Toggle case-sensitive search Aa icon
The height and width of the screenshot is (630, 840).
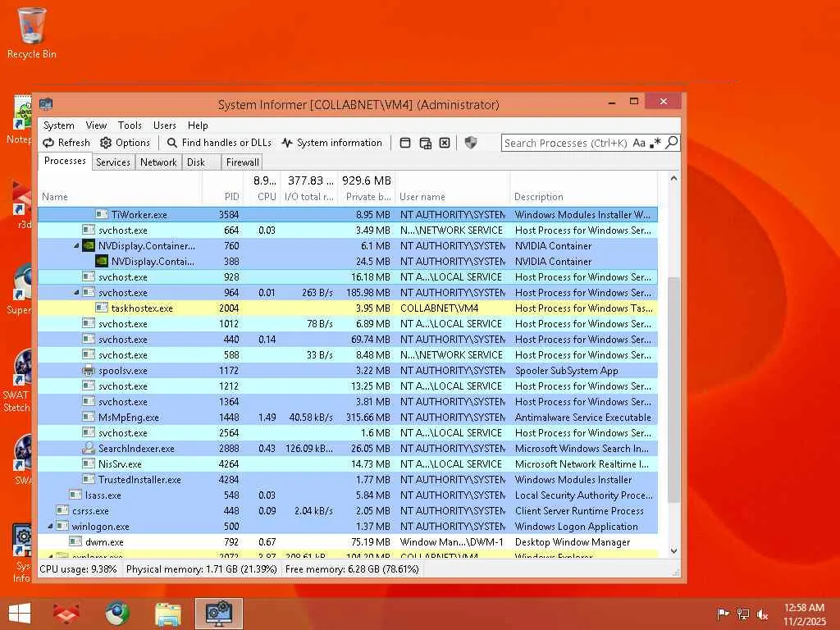[x=638, y=143]
